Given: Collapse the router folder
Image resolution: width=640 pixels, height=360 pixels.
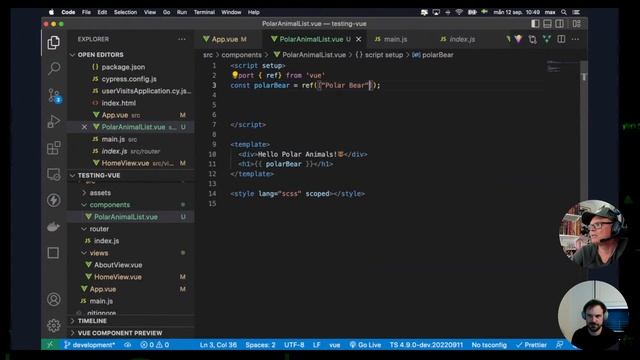Looking at the screenshot, I should pyautogui.click(x=99, y=229).
